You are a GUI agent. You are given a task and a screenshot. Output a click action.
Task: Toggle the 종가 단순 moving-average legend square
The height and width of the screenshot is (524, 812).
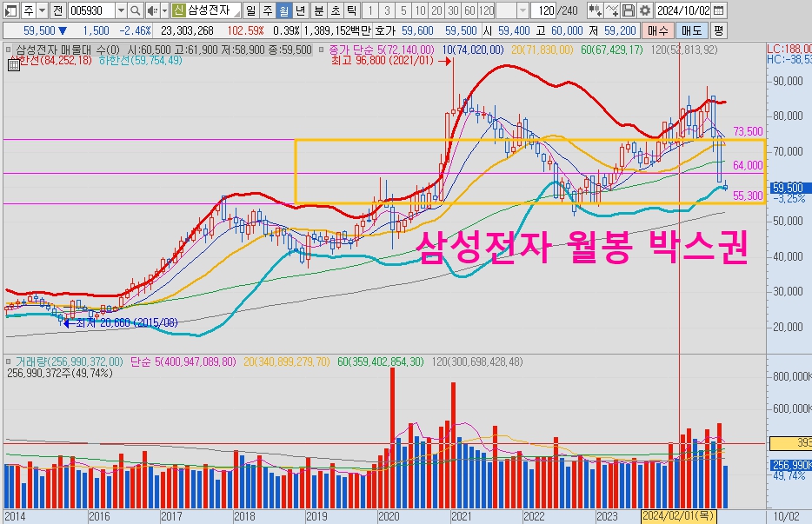321,50
